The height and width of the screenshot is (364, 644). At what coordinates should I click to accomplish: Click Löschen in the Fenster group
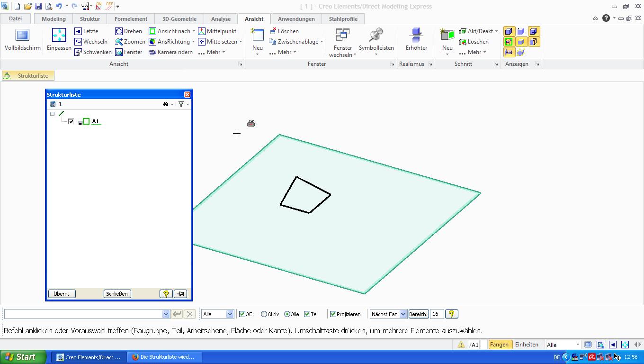click(x=284, y=31)
